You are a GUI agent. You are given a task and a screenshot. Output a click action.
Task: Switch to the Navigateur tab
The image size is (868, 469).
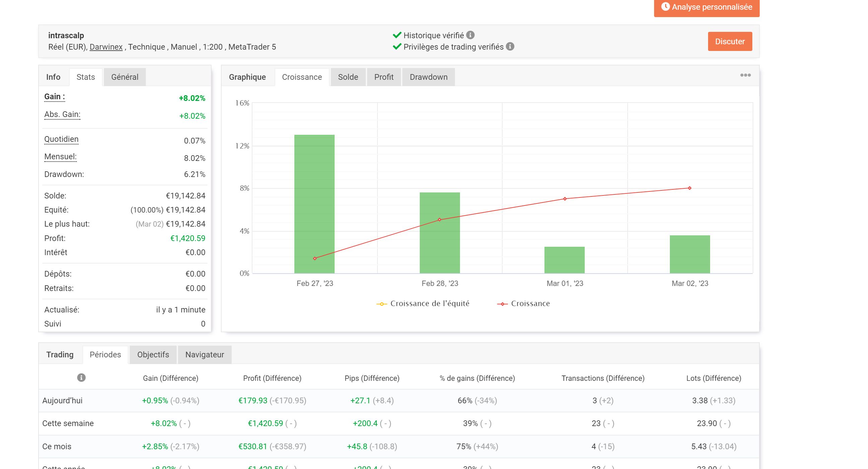click(x=205, y=355)
